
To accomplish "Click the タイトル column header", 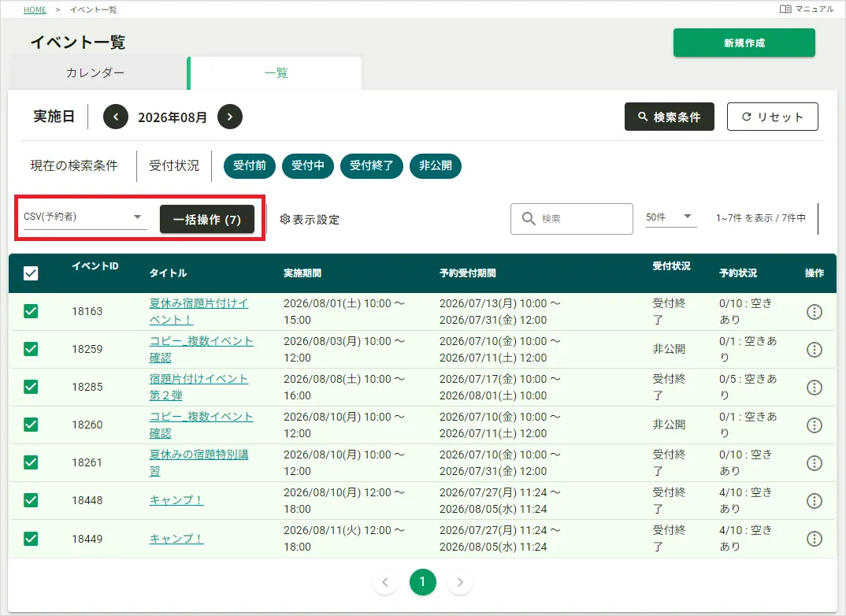I will click(x=168, y=273).
